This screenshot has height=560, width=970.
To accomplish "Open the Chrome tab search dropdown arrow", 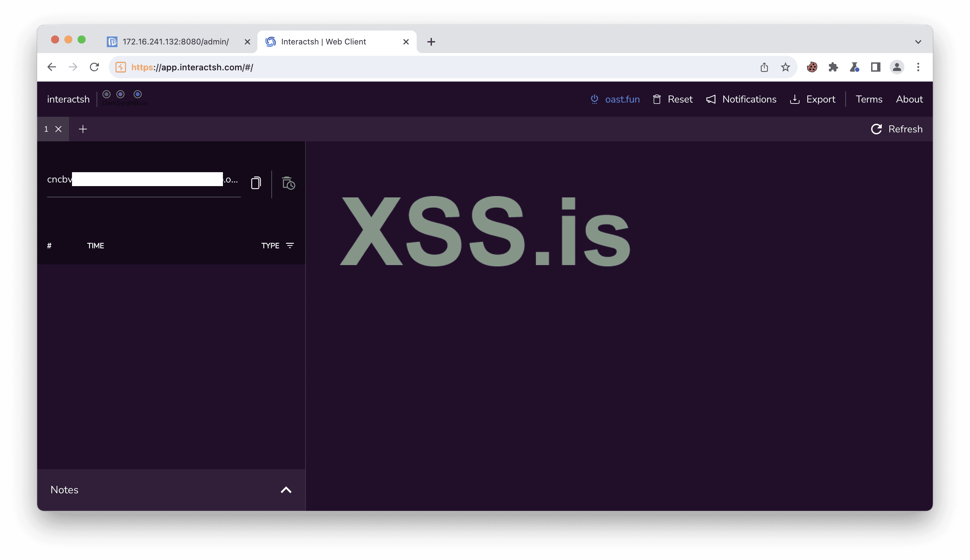I will click(918, 42).
